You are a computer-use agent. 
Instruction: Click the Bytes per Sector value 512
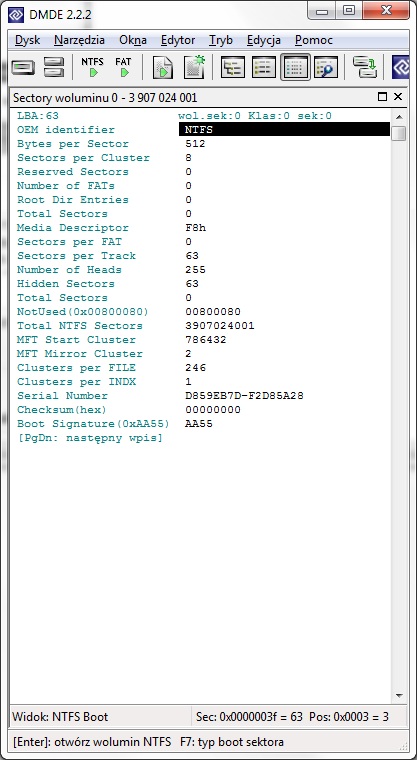point(195,144)
